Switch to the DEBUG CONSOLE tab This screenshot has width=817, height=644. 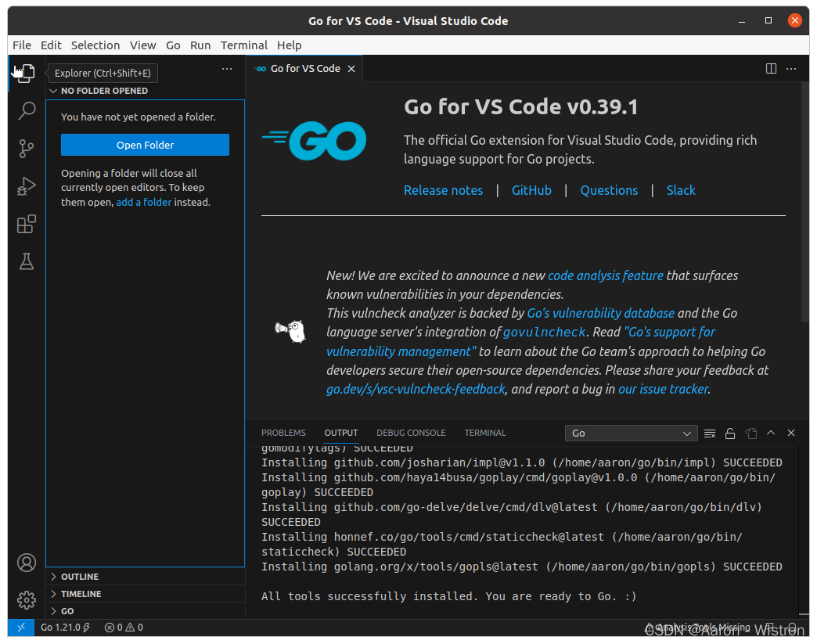(411, 433)
